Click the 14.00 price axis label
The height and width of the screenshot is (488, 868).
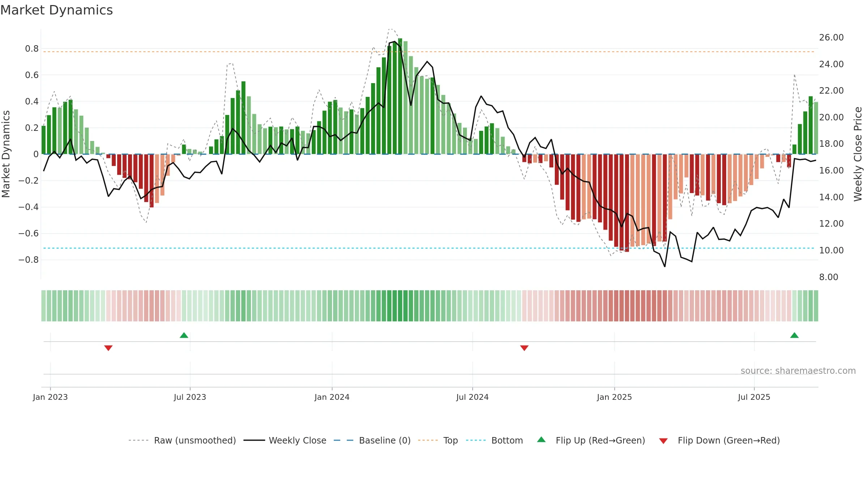(x=831, y=197)
